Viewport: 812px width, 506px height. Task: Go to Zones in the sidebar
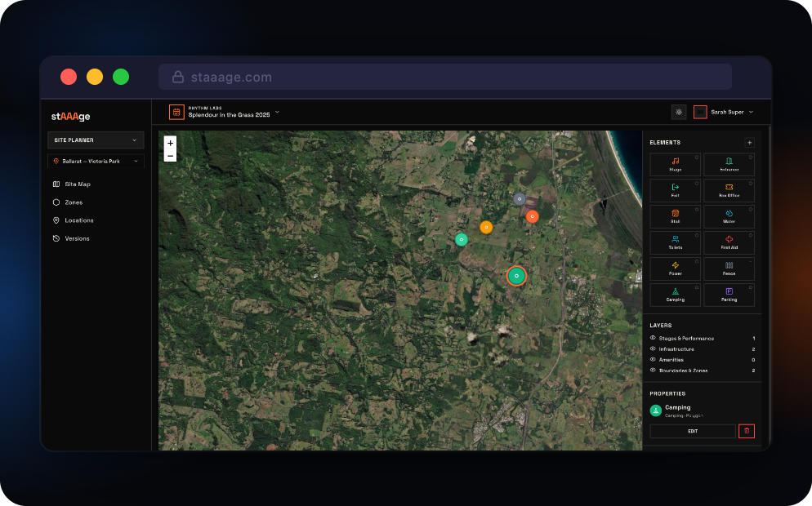pos(74,202)
